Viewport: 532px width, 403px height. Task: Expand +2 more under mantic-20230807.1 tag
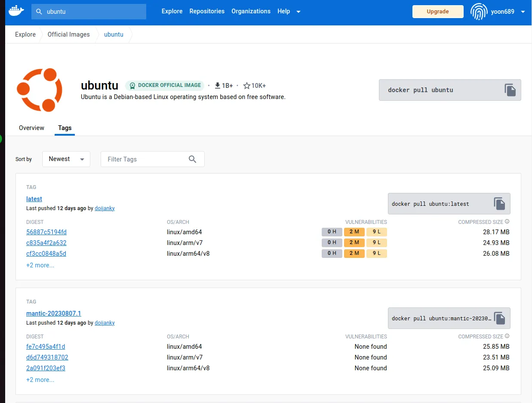tap(40, 380)
